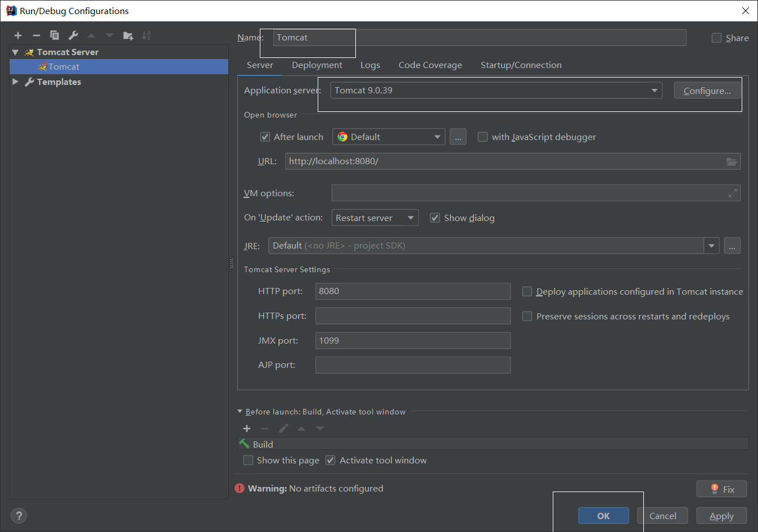
Task: Switch to the Server tab
Action: (260, 65)
